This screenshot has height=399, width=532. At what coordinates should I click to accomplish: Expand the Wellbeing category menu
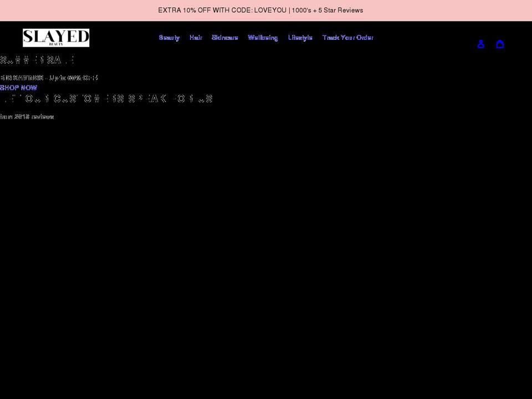tap(263, 38)
